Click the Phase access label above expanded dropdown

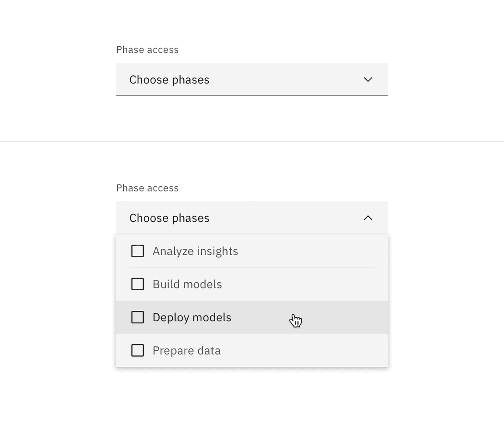[147, 188]
